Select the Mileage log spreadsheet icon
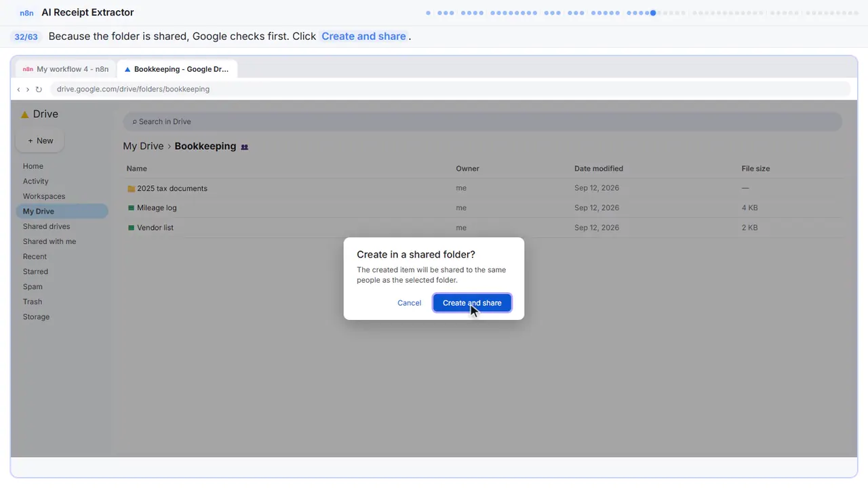Screen dimensions: 868x488 click(x=132, y=208)
